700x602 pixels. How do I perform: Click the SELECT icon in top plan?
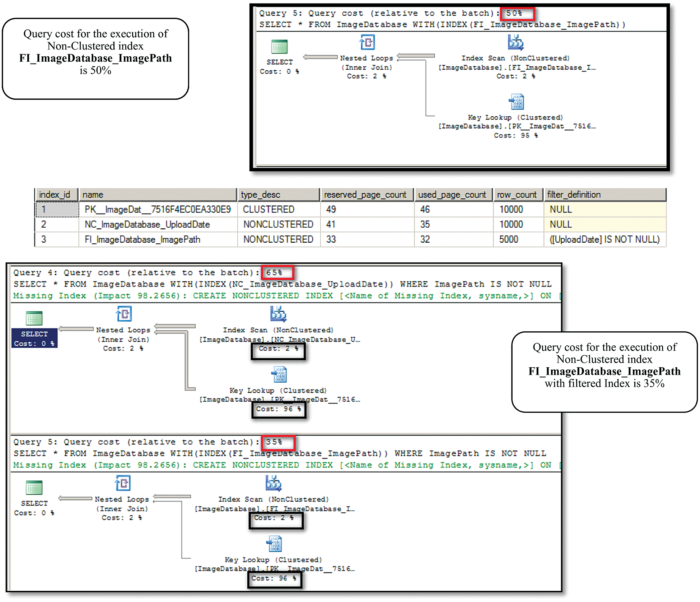279,47
